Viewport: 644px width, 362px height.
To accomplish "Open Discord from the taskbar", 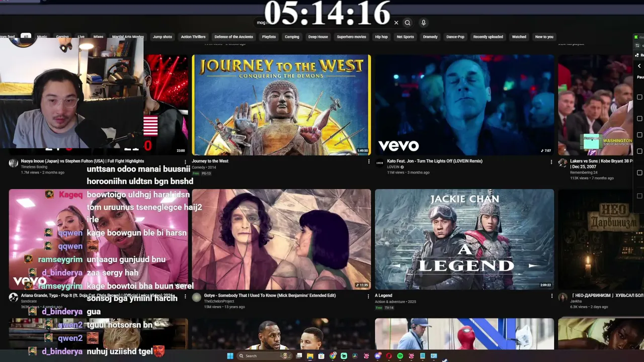I will (x=377, y=356).
